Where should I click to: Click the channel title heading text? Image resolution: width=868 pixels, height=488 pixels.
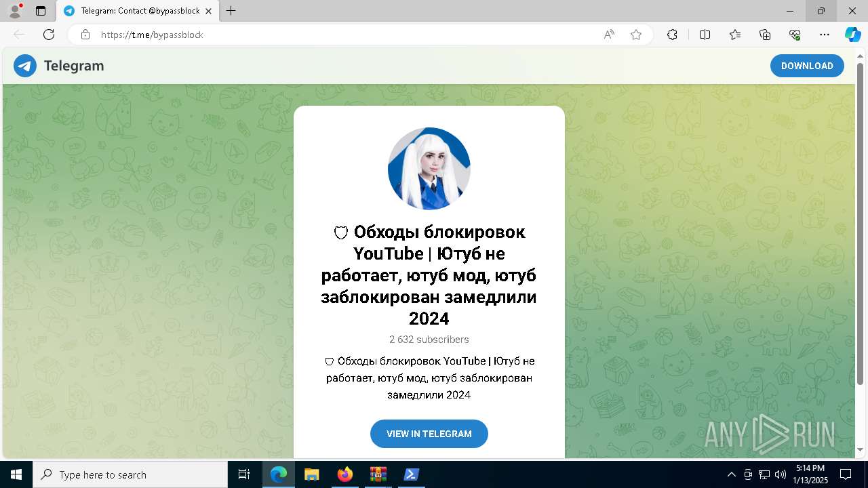point(429,275)
